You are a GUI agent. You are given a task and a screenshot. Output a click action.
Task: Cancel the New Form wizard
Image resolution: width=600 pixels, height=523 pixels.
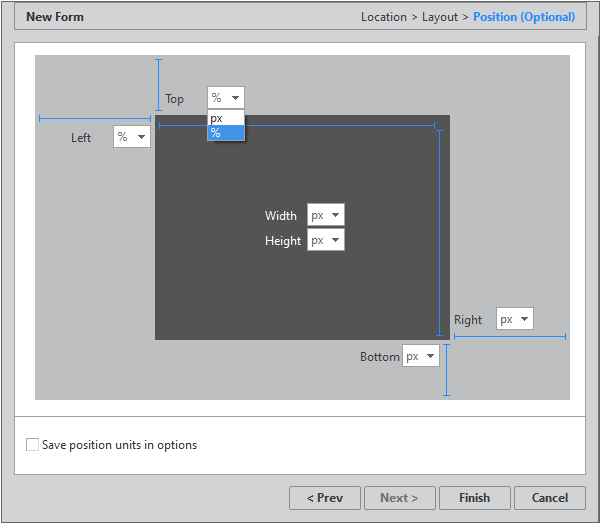(550, 498)
